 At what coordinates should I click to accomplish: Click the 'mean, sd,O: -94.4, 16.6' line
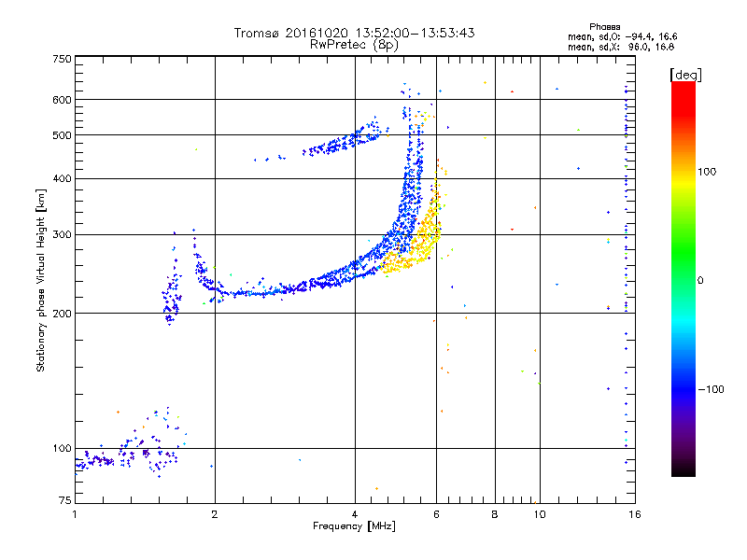pos(622,36)
